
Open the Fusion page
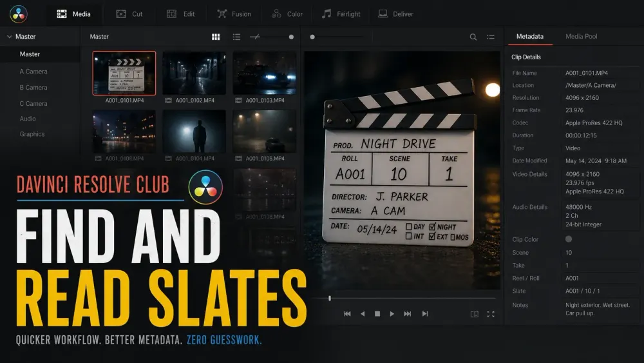pyautogui.click(x=234, y=14)
